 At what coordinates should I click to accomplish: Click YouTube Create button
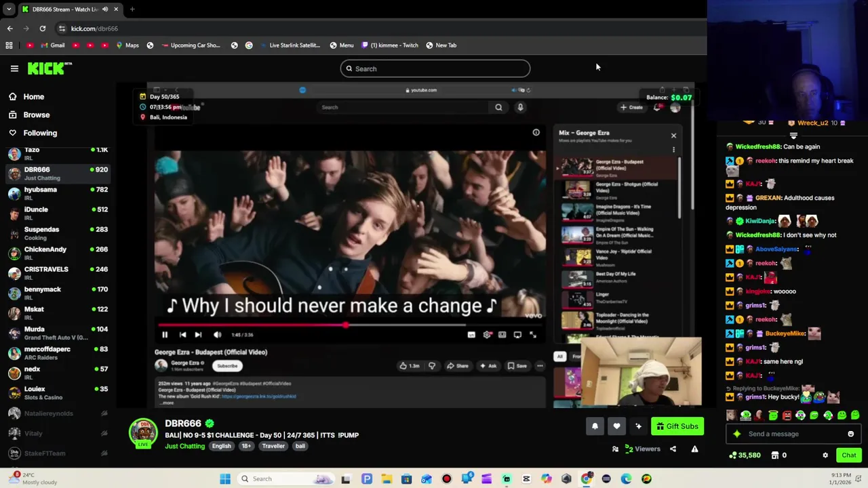click(x=631, y=107)
